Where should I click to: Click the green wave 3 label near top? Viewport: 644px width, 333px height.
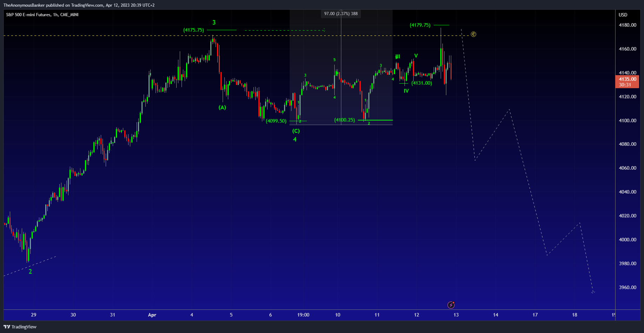click(x=214, y=22)
